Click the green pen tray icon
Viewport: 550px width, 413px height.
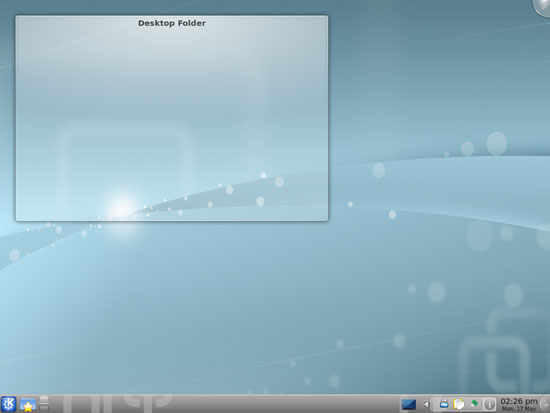coord(474,404)
